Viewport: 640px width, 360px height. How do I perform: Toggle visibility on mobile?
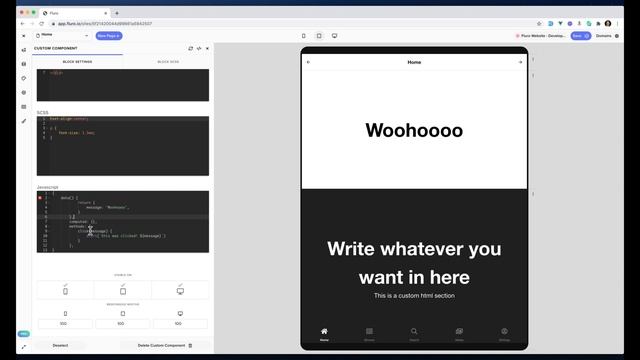pos(65,289)
